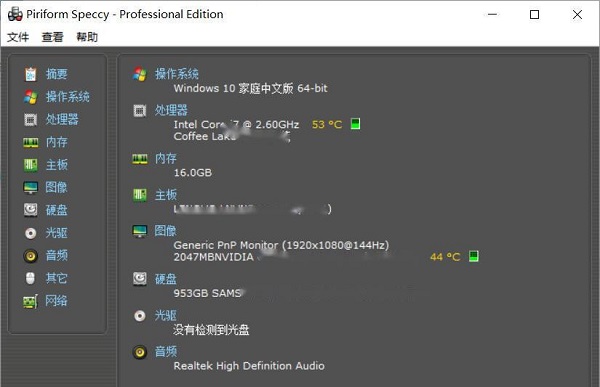Click the 内存 heading link in summary
This screenshot has height=387, width=600.
[x=166, y=158]
